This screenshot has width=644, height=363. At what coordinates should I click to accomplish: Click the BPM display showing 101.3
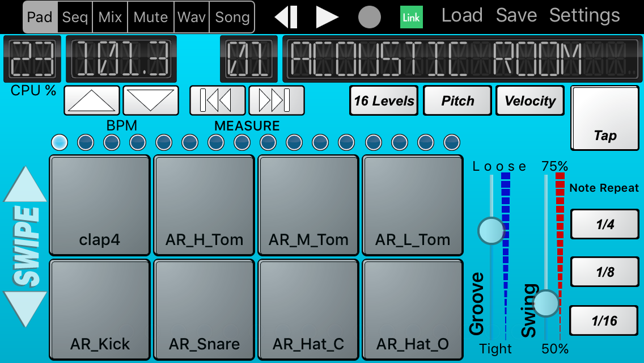pos(121,59)
